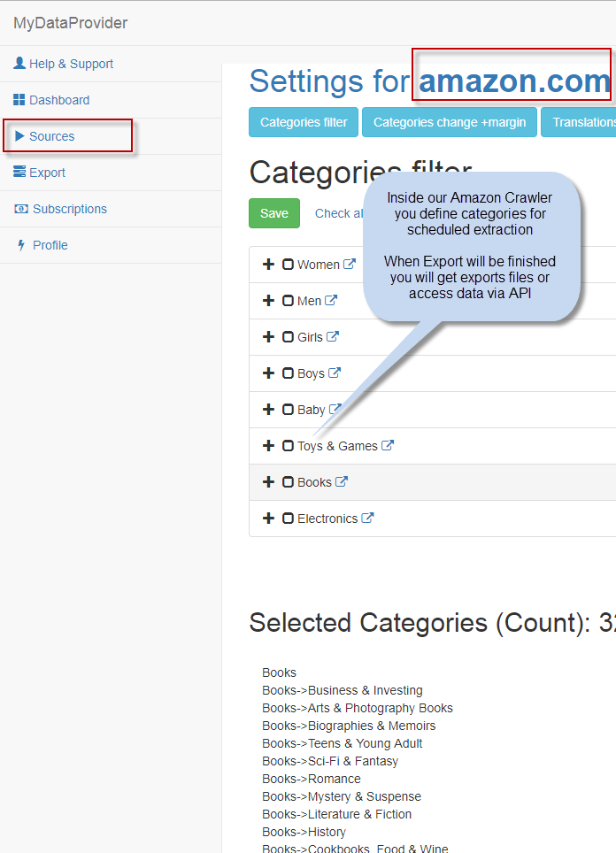Viewport: 616px width, 853px height.
Task: Click the Sources play-arrow icon
Action: (20, 136)
